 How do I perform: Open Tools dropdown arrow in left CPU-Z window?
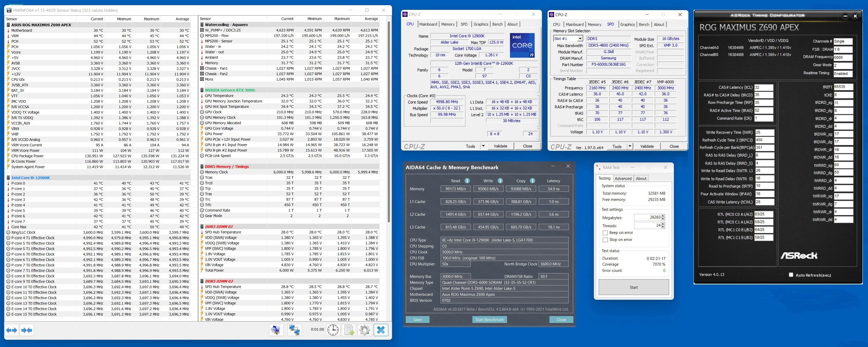pos(483,146)
